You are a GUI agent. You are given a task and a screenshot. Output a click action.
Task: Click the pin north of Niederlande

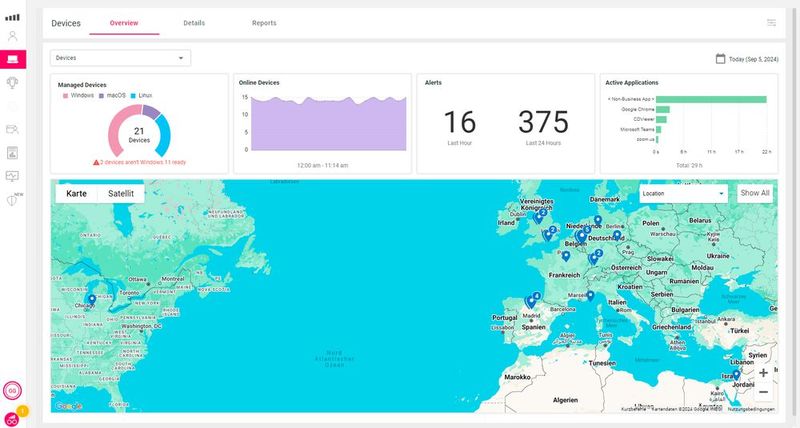coord(597,220)
